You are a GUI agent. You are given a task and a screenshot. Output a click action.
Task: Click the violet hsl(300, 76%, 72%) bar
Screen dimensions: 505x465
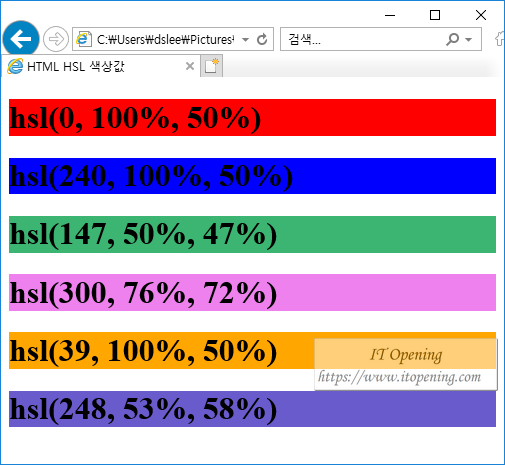pyautogui.click(x=252, y=292)
